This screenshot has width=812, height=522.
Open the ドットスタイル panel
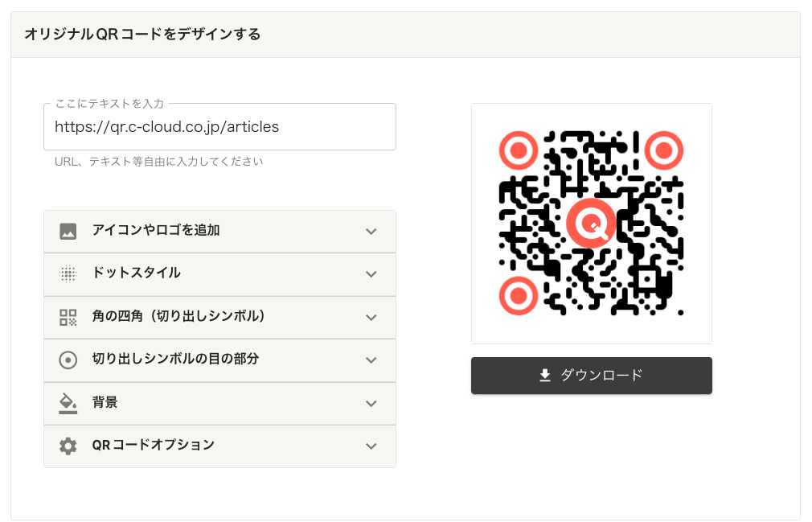[x=219, y=274]
